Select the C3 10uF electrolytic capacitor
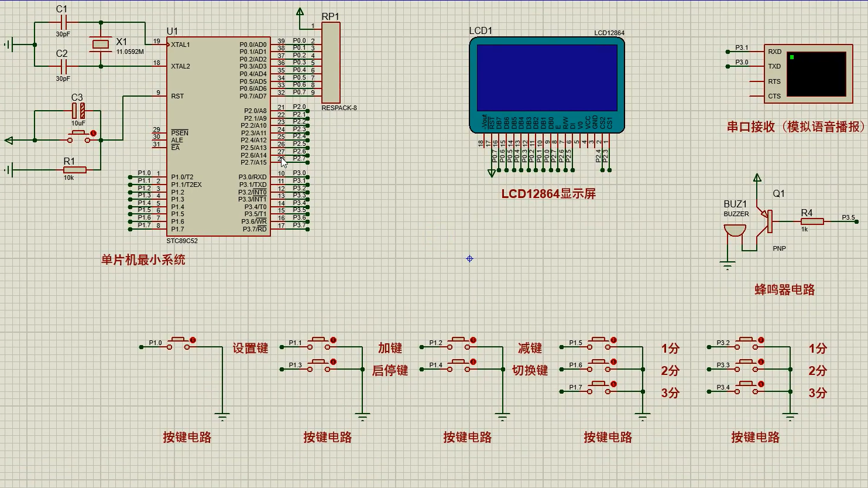868x488 pixels. click(78, 110)
